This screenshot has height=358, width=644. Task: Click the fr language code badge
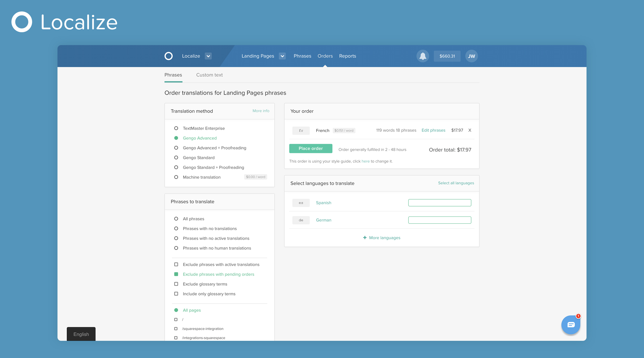(x=301, y=131)
